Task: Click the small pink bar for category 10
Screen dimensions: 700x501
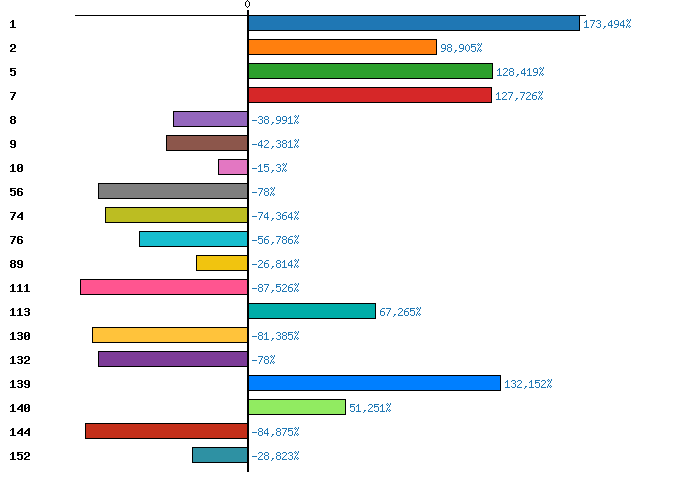Action: (233, 167)
